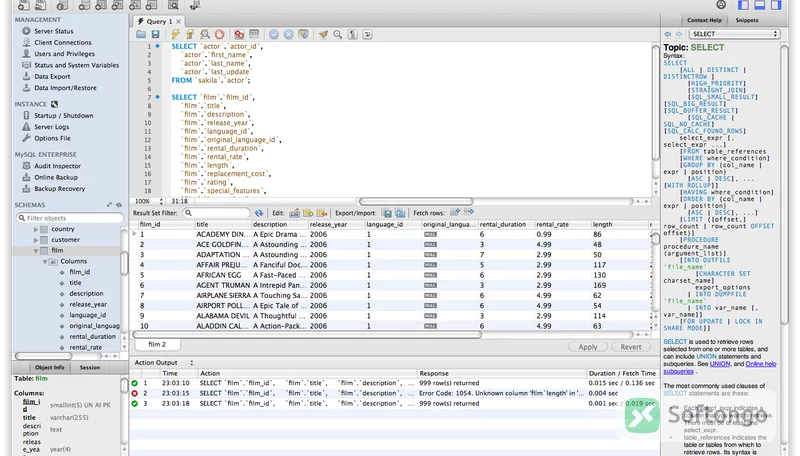Click the Apply button
This screenshot has height=456, width=800.
[x=588, y=347]
